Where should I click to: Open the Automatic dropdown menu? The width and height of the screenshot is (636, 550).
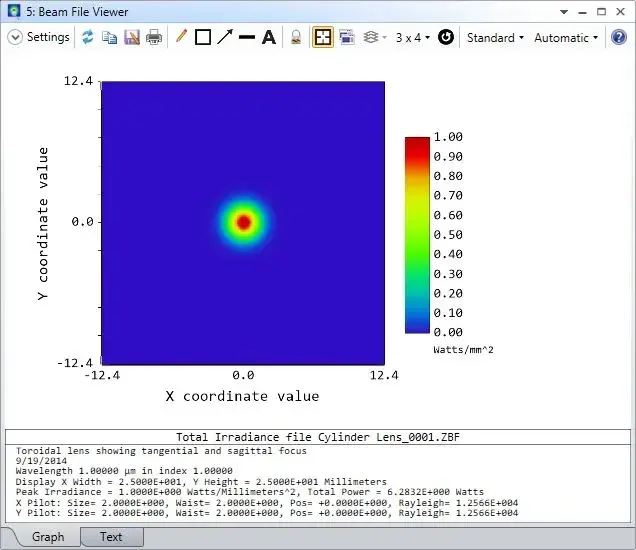coord(566,38)
